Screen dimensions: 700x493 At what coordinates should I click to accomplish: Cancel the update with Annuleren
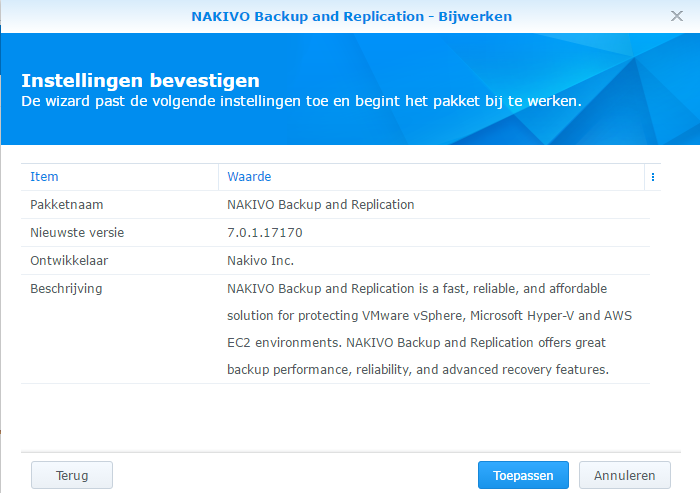624,475
